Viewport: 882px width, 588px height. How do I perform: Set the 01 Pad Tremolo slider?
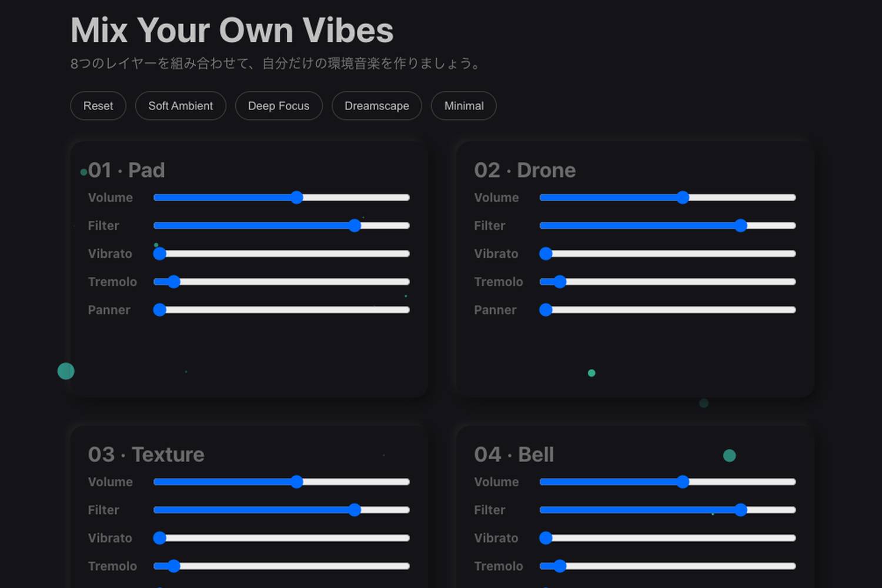282,282
